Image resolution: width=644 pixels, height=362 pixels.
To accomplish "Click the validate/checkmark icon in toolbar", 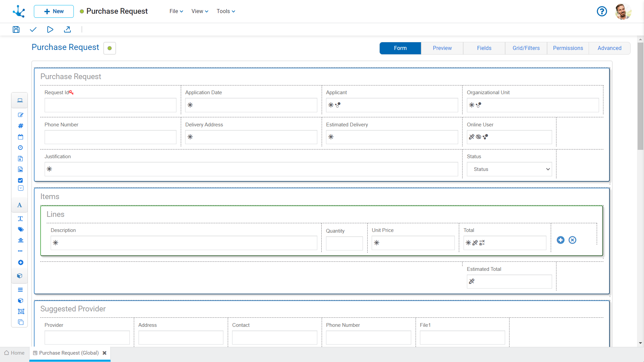I will tap(33, 29).
